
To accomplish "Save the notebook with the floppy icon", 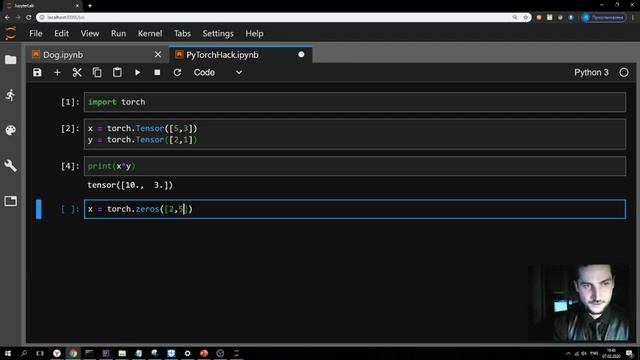I will click(x=37, y=73).
